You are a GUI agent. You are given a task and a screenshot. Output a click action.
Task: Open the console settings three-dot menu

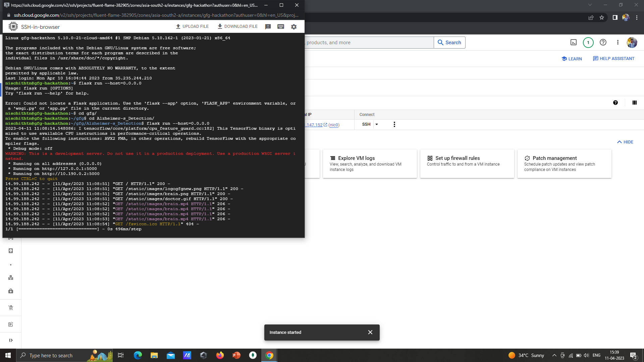(x=618, y=43)
